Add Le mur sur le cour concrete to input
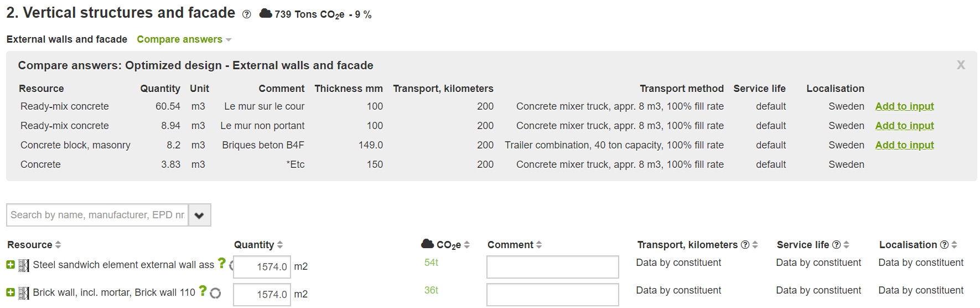 pos(904,106)
